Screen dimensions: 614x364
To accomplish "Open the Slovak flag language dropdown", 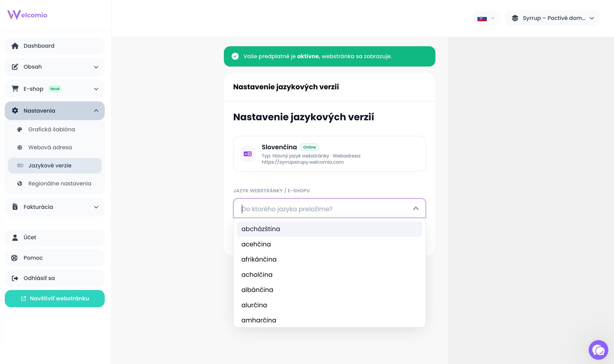I will click(x=486, y=18).
